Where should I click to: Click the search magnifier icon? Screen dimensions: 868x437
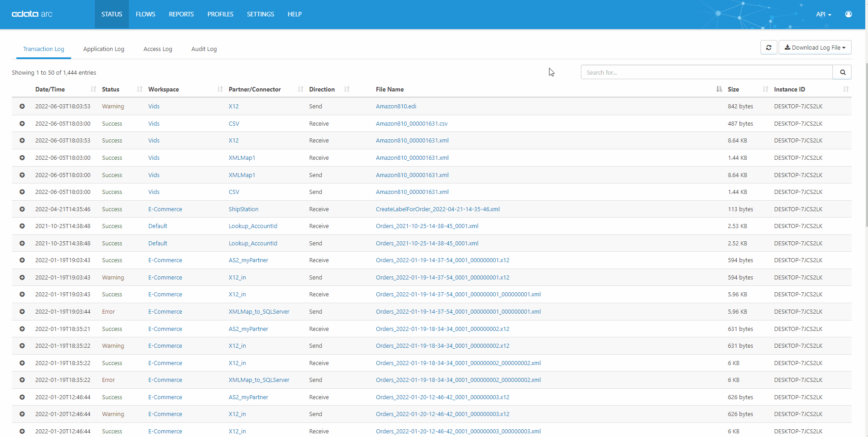click(842, 72)
